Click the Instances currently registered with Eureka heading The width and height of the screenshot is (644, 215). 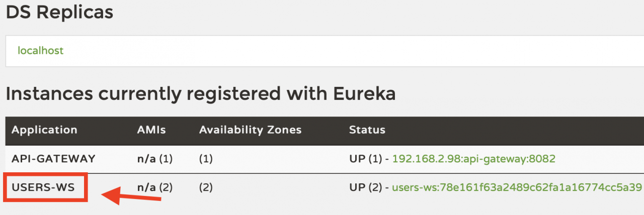coord(200,94)
